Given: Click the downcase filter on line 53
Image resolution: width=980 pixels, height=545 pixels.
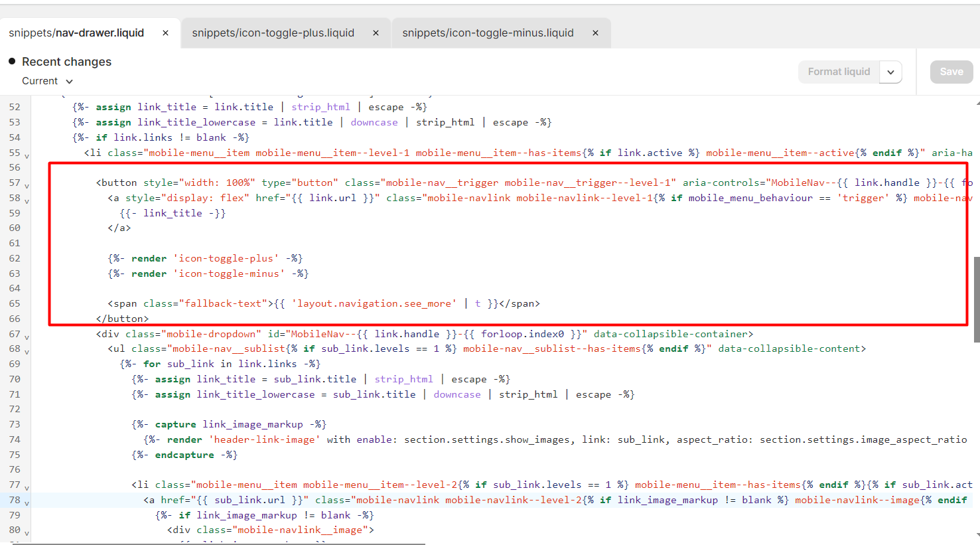Looking at the screenshot, I should pos(374,122).
